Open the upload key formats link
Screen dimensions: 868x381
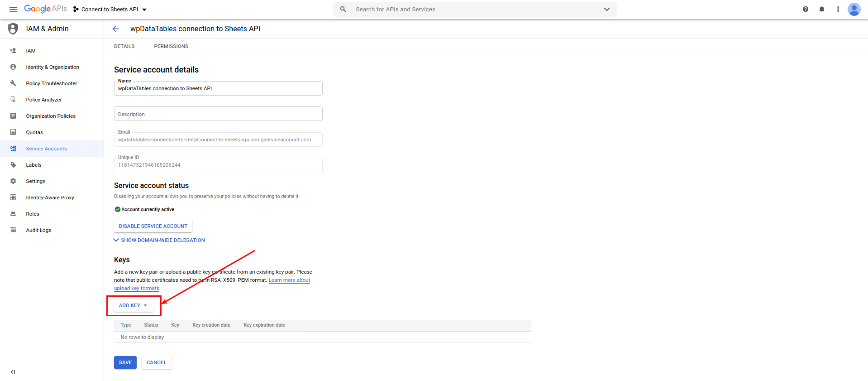[137, 288]
